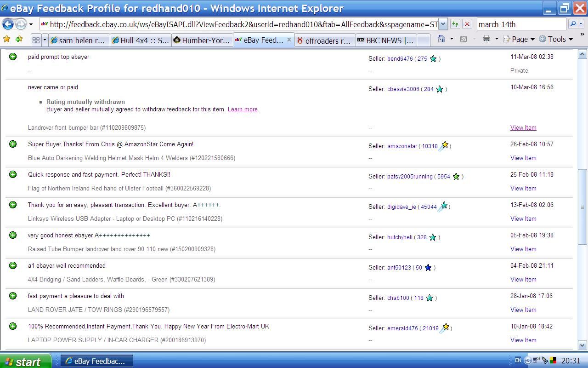Open the search provider options dropdown

point(581,24)
